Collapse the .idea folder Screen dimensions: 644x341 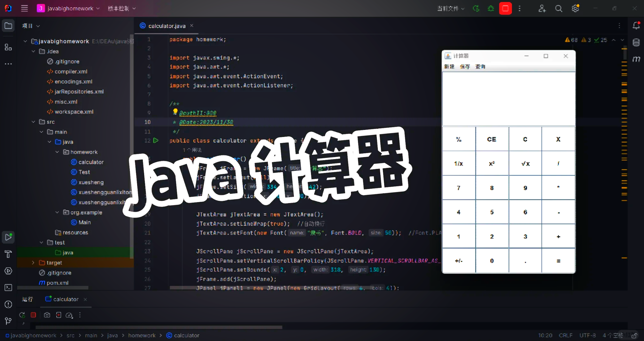[33, 51]
